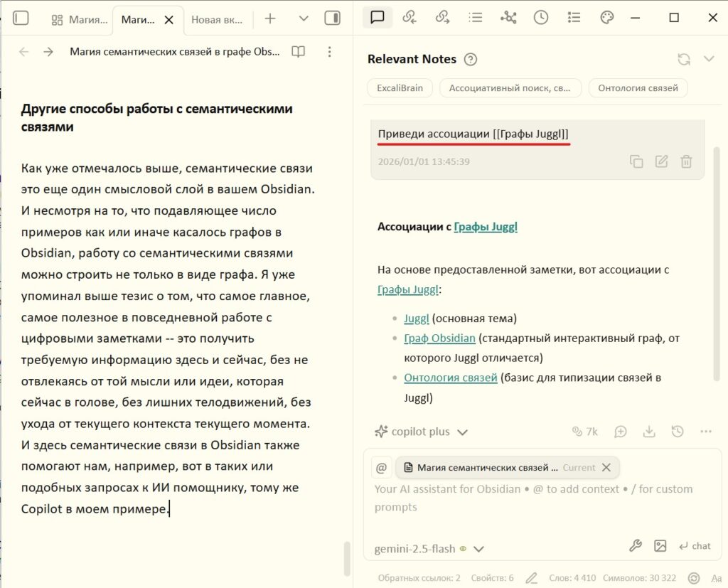The height and width of the screenshot is (588, 728).
Task: Delete the saved prompt with trash icon
Action: click(685, 161)
